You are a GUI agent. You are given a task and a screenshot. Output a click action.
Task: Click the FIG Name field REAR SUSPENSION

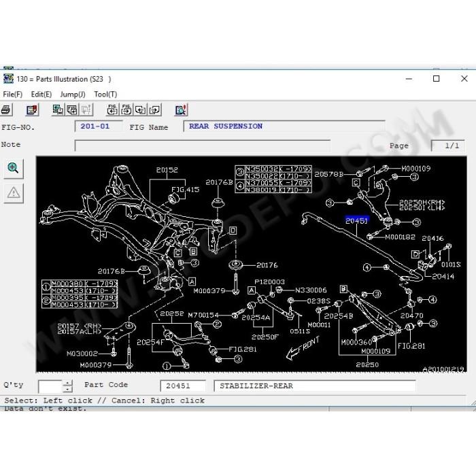[284, 126]
